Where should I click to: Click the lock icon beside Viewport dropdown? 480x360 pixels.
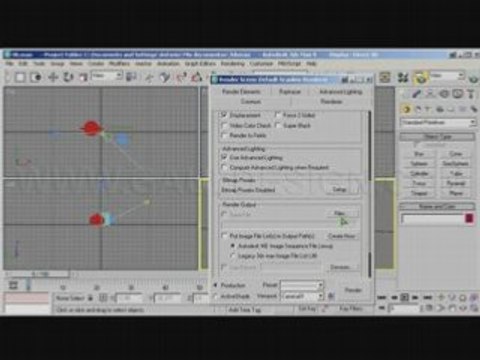click(331, 296)
